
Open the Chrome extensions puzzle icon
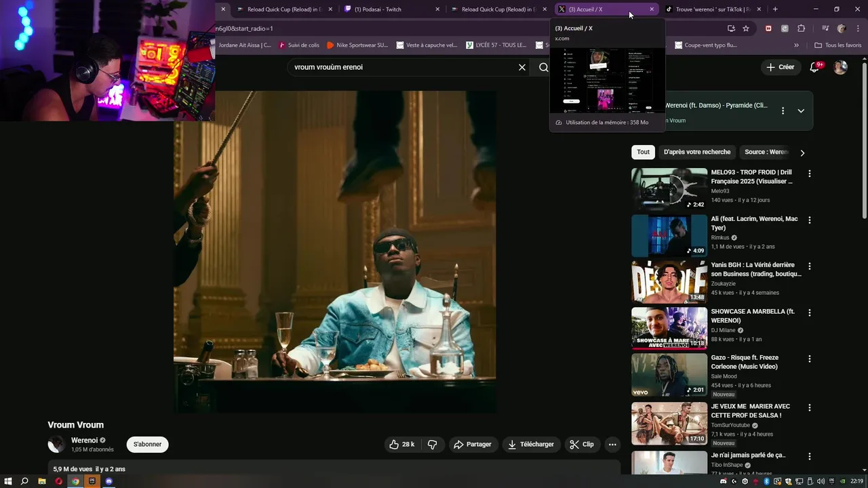coord(801,28)
